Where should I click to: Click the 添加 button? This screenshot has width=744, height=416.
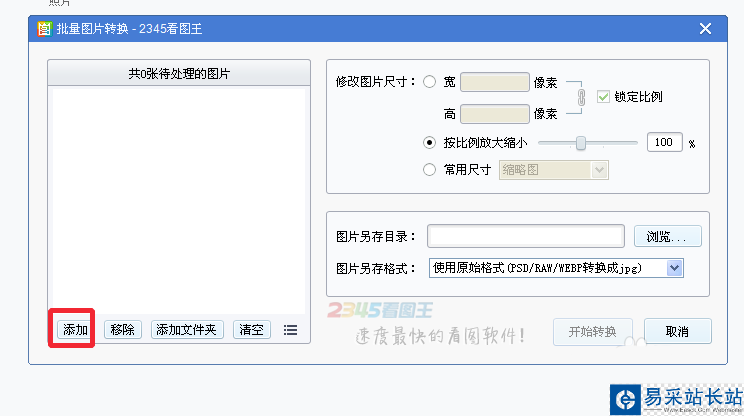pos(75,329)
